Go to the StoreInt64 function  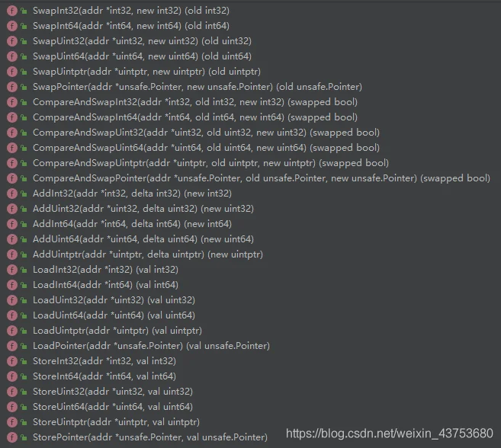pyautogui.click(x=104, y=376)
